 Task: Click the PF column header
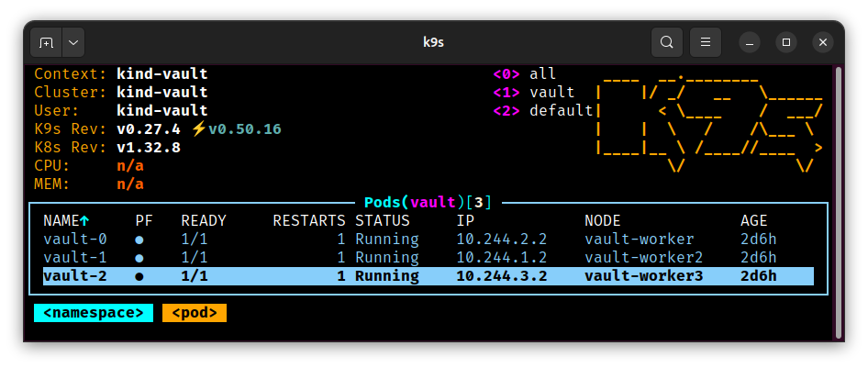[x=144, y=221]
